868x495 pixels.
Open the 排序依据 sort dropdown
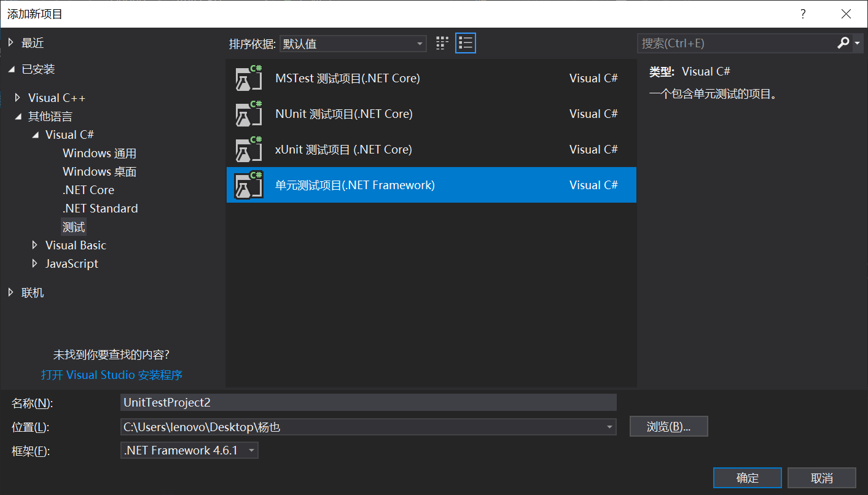[x=353, y=44]
